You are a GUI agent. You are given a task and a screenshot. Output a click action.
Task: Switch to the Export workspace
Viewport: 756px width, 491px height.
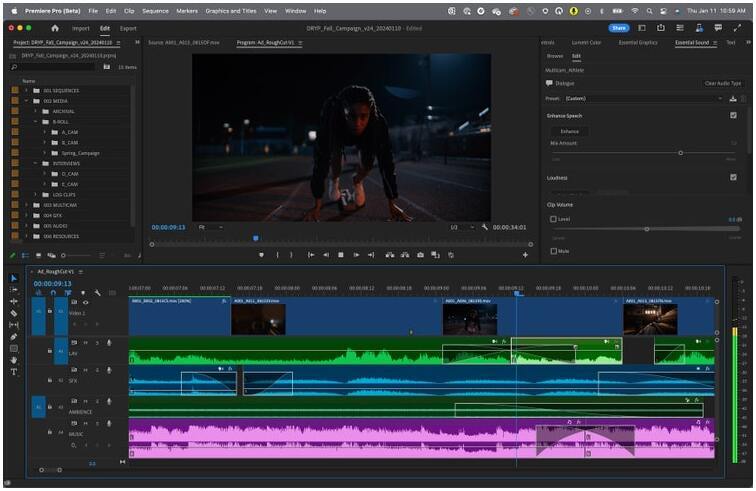[128, 28]
